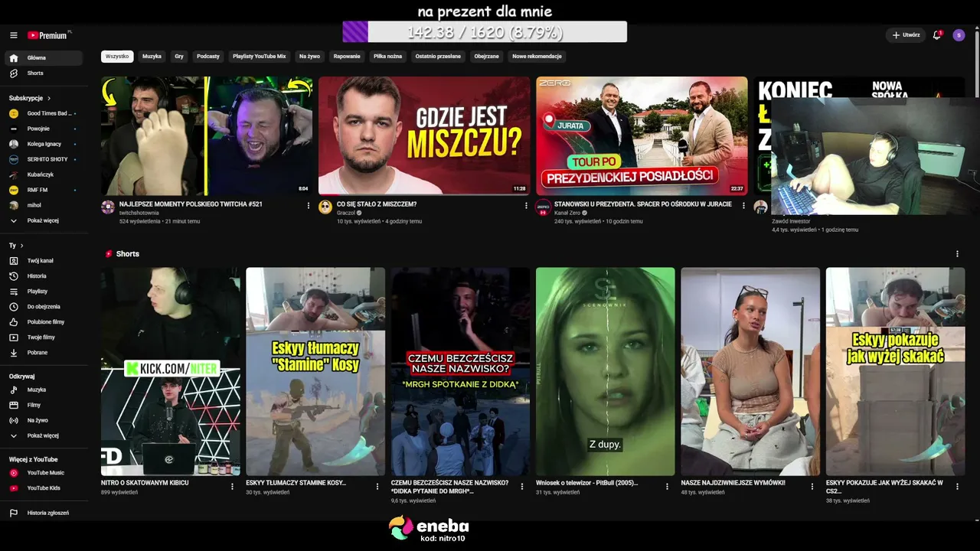Open the Powojnie subscription channel

pos(44,129)
